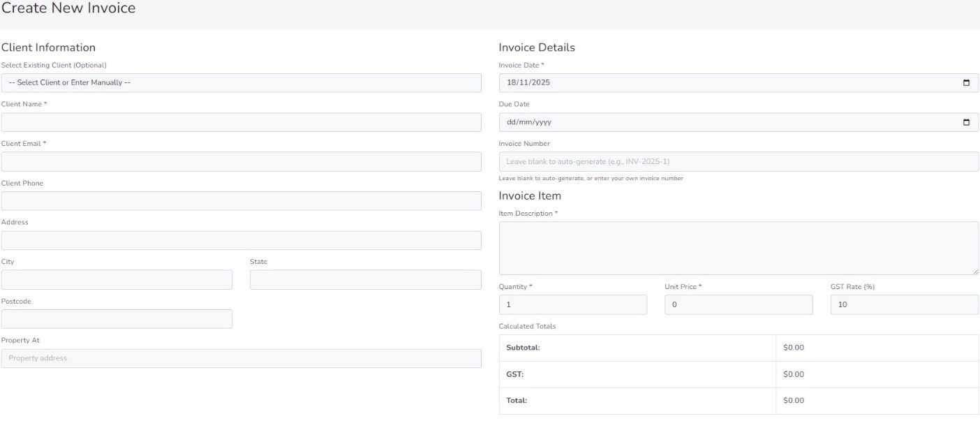Click the Invoice Number input field

pos(738,162)
